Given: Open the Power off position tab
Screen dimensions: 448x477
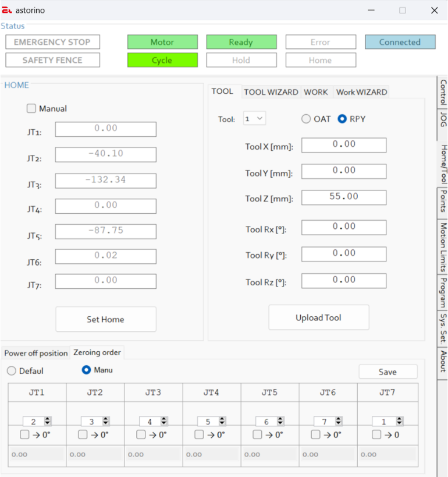Looking at the screenshot, I should pos(36,353).
